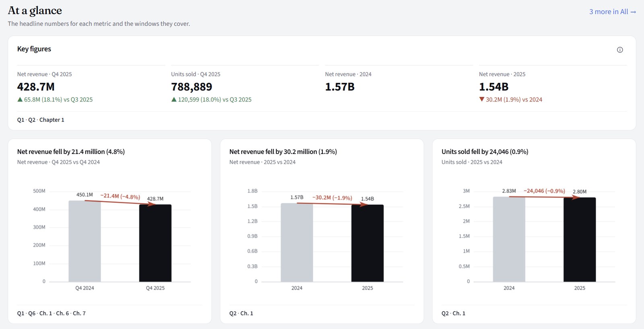The image size is (644, 329).
Task: Select the black 2025 net revenue bar
Action: tap(367, 243)
